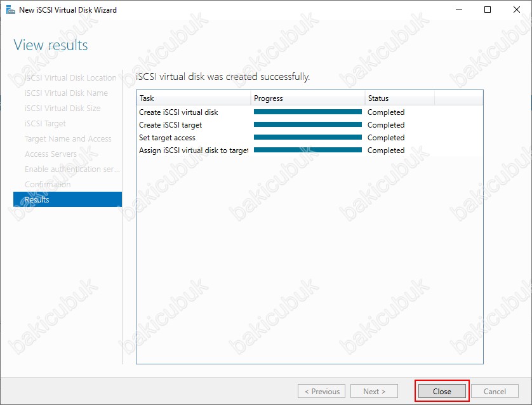Screen dimensions: 532x405
Task: Click progress bar for Create iSCSI target
Action: (x=308, y=124)
